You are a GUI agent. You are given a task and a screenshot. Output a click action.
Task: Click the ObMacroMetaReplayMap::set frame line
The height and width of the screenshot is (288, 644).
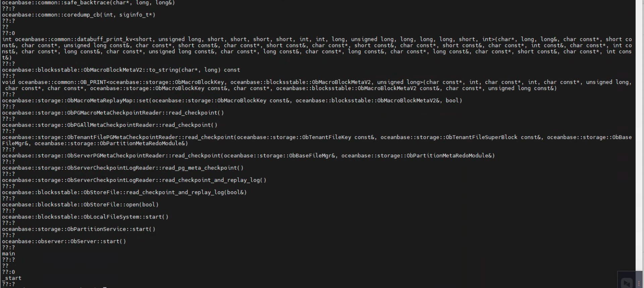[x=232, y=100]
